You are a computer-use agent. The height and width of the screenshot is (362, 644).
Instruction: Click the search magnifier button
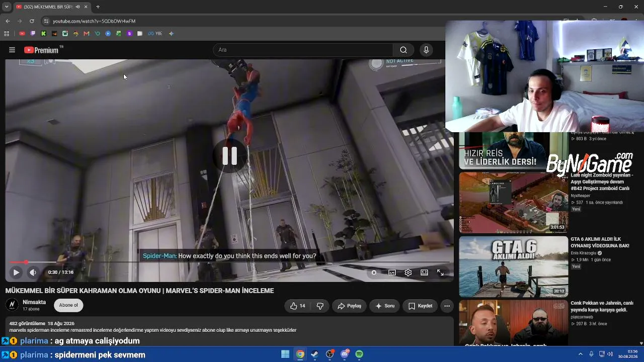point(404,50)
